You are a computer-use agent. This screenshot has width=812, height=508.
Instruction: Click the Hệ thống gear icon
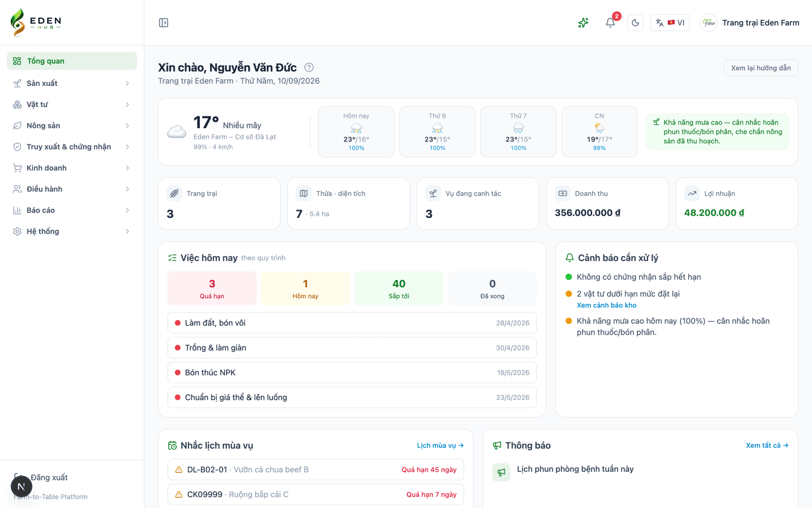click(17, 232)
